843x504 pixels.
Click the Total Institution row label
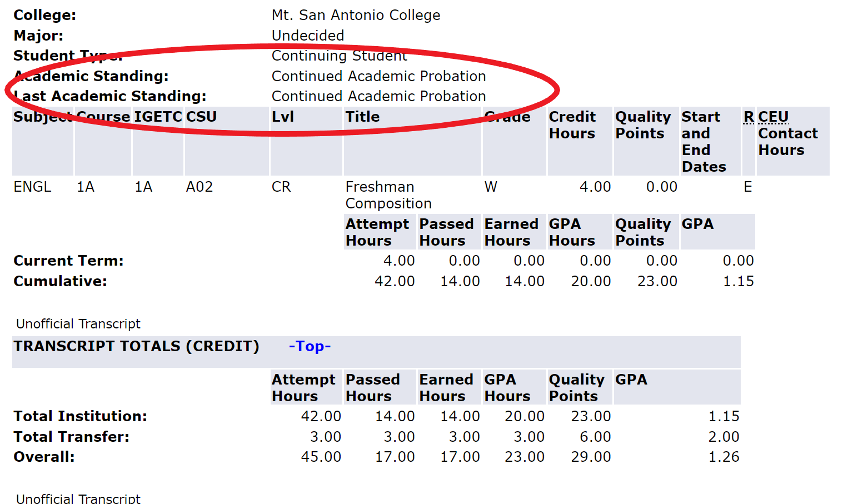click(x=80, y=416)
